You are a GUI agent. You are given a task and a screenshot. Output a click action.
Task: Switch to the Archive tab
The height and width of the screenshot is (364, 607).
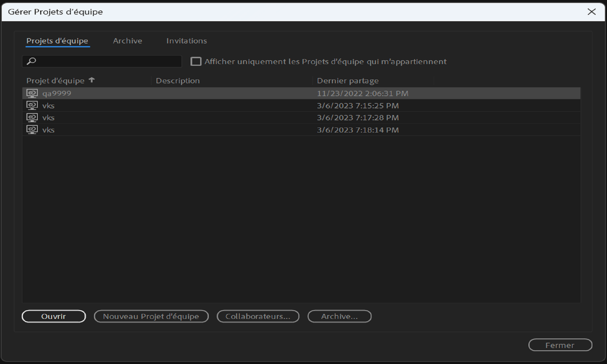point(128,41)
